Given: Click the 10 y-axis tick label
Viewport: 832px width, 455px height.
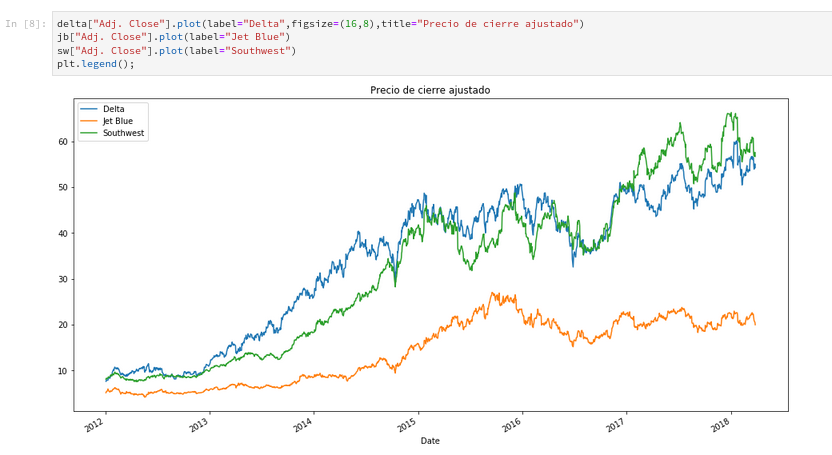Looking at the screenshot, I should [x=62, y=371].
